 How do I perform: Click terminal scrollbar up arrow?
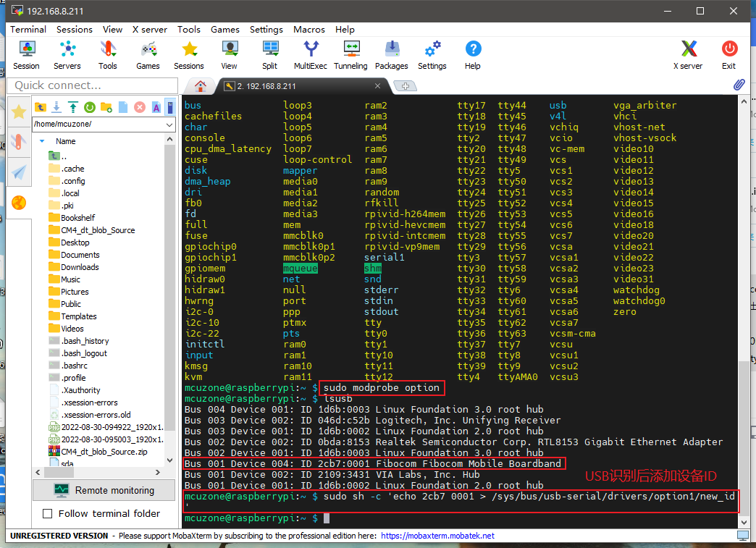click(744, 101)
